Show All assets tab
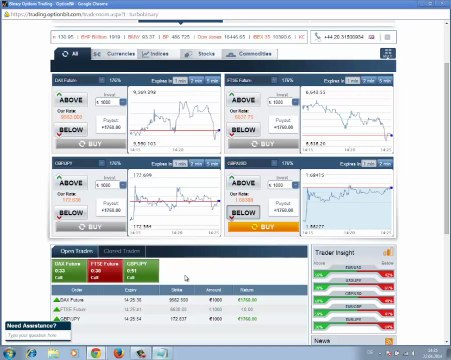This screenshot has height=360, width=451. coord(72,54)
